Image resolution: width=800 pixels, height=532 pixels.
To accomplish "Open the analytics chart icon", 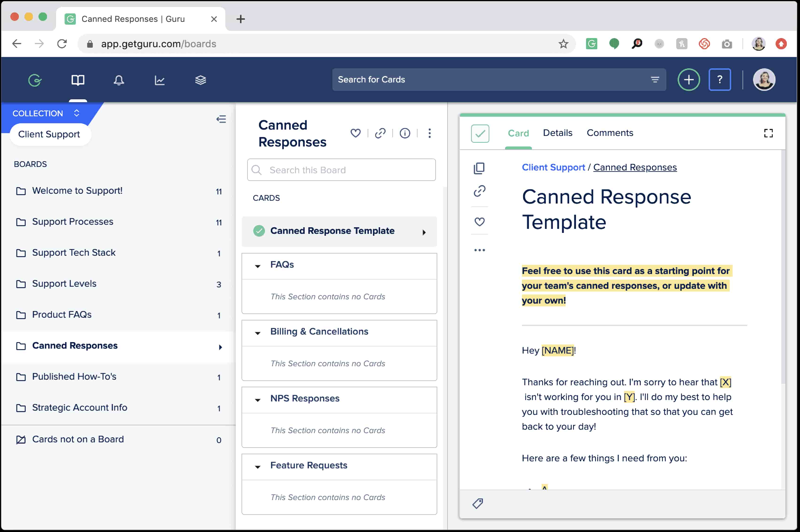I will coord(159,81).
